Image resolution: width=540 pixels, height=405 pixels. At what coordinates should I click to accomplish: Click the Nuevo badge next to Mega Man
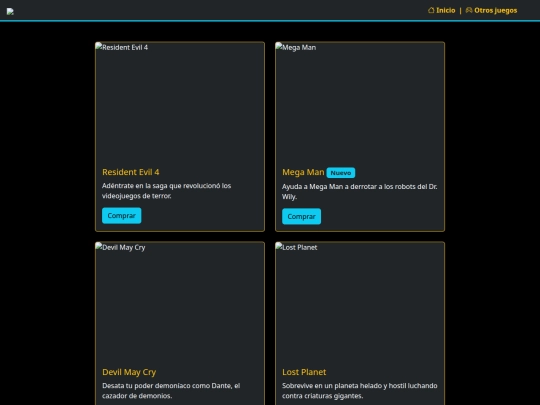(x=341, y=173)
